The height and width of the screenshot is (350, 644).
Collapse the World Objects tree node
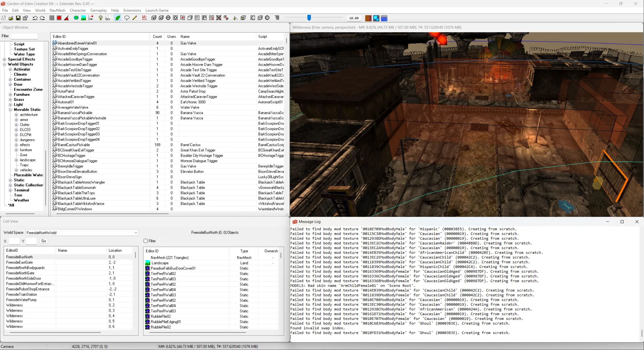pos(4,64)
